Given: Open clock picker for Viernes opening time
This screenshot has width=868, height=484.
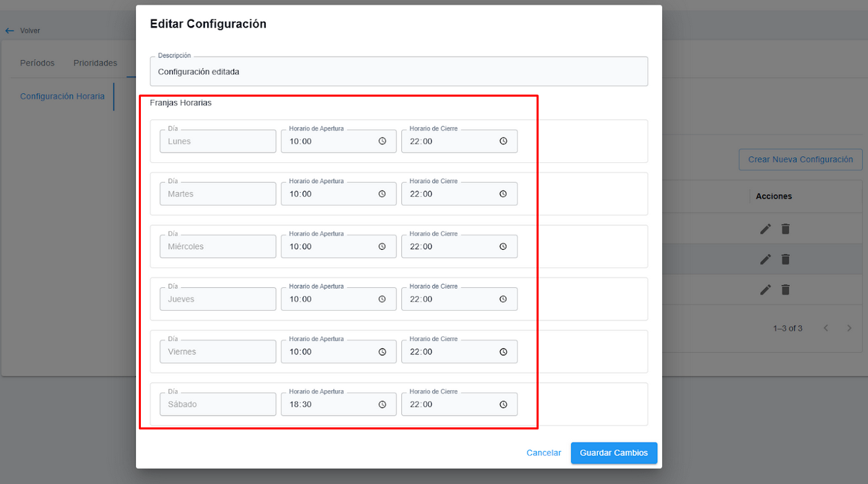Looking at the screenshot, I should [x=382, y=351].
